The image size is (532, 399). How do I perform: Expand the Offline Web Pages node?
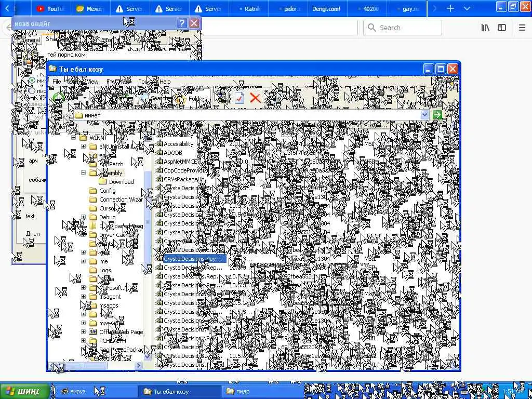84,332
